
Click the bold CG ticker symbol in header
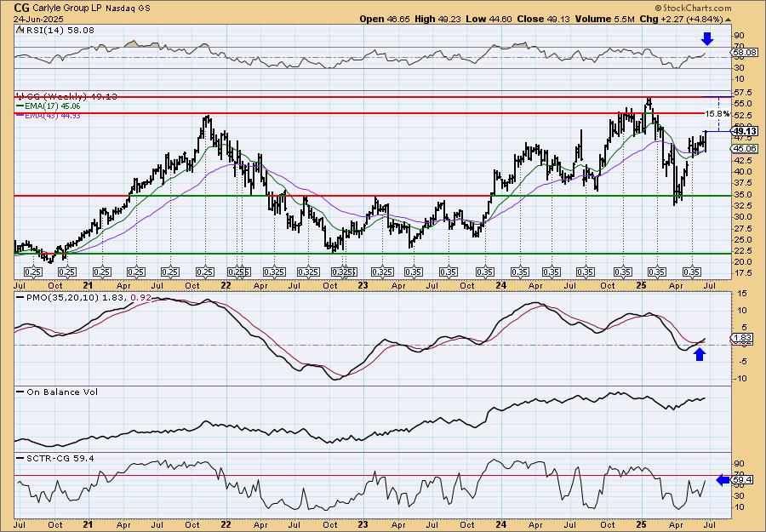click(x=21, y=8)
